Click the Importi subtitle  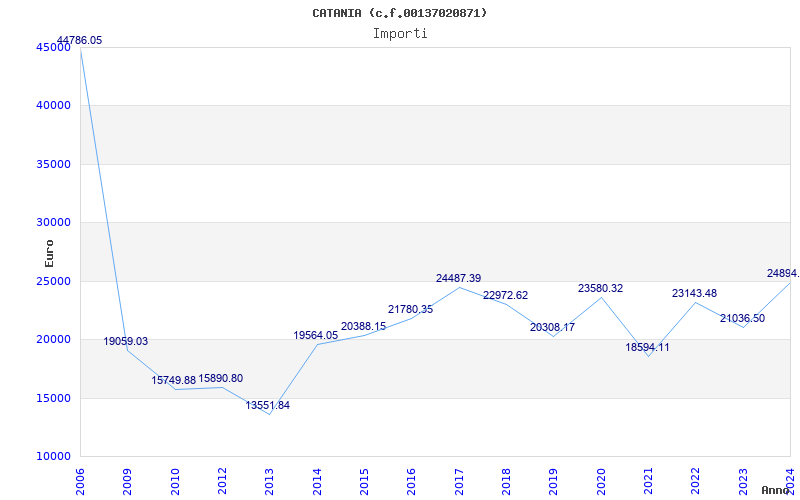(x=400, y=34)
